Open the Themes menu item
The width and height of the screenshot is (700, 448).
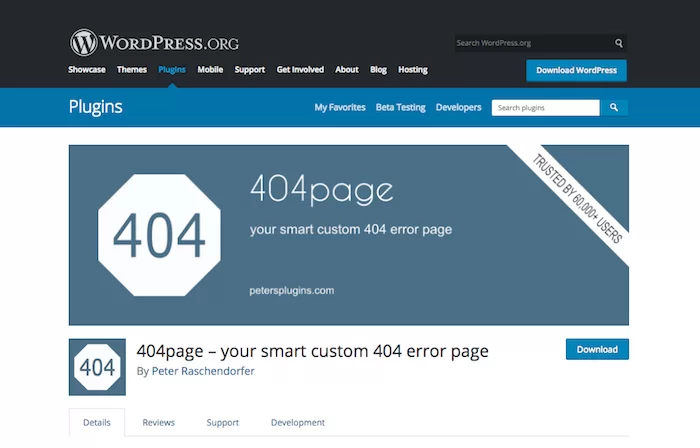click(x=132, y=70)
